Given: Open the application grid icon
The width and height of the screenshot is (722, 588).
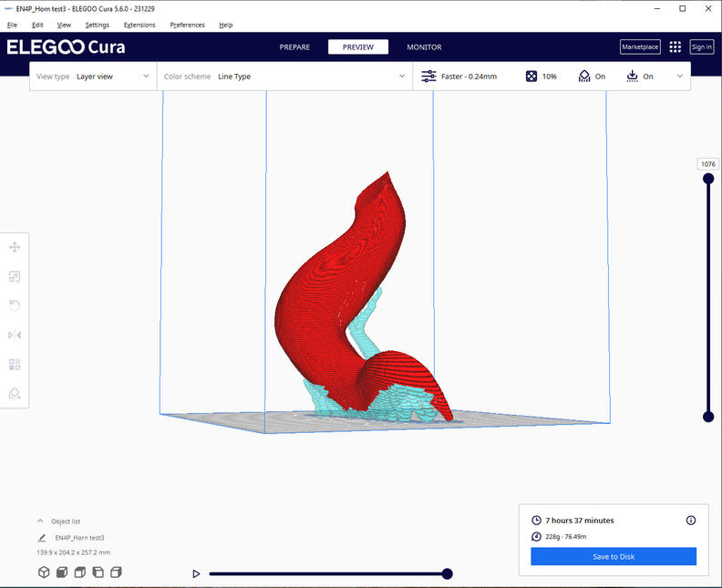Looking at the screenshot, I should pos(676,47).
